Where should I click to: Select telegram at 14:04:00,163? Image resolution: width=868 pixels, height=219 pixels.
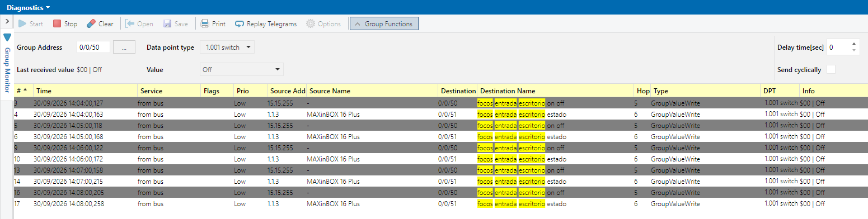coord(441,114)
